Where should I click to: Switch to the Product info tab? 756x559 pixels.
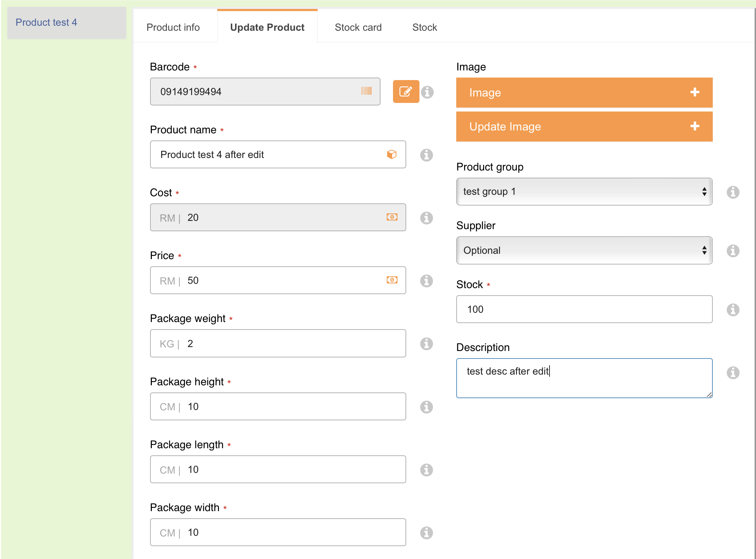[x=173, y=27]
